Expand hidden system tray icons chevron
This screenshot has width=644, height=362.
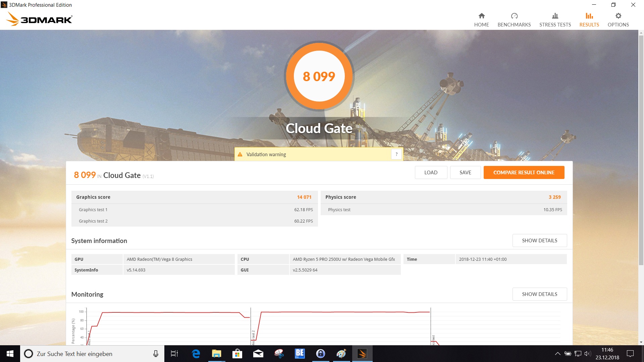557,354
